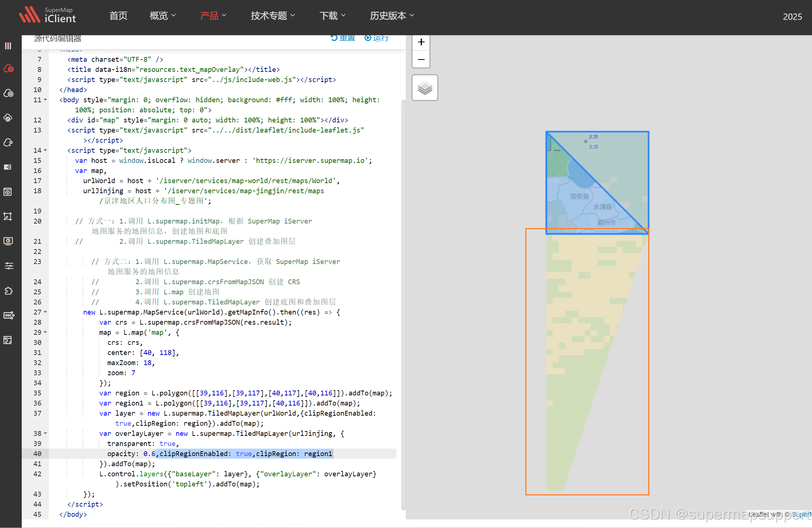Image resolution: width=812 pixels, height=528 pixels.
Task: Click the sliders control sidebar icon
Action: pyautogui.click(x=9, y=266)
